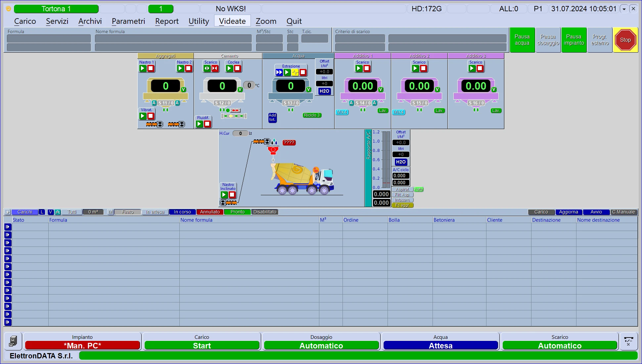642x364 pixels.
Task: Start the Fluidif. fluidifier
Action: coord(200,124)
